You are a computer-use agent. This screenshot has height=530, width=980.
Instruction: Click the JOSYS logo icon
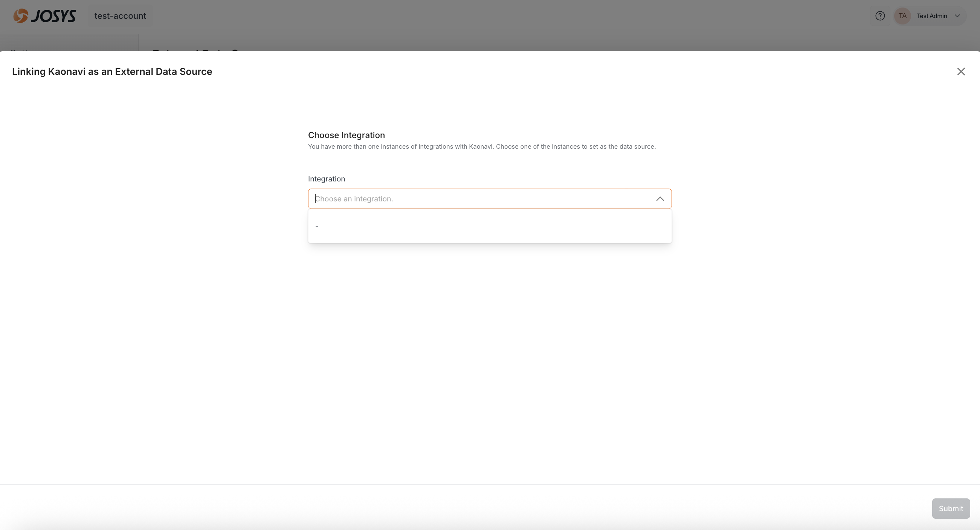pyautogui.click(x=21, y=16)
